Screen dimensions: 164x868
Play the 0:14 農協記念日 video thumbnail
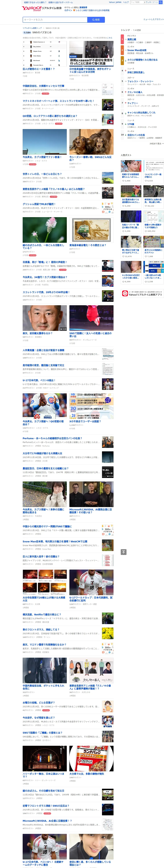click(x=108, y=472)
